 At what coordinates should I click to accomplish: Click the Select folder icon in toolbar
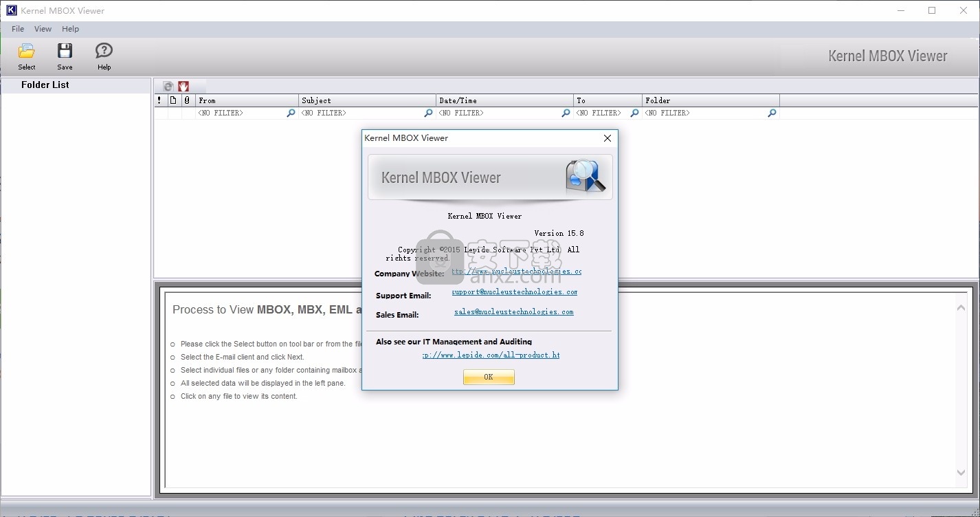(27, 51)
